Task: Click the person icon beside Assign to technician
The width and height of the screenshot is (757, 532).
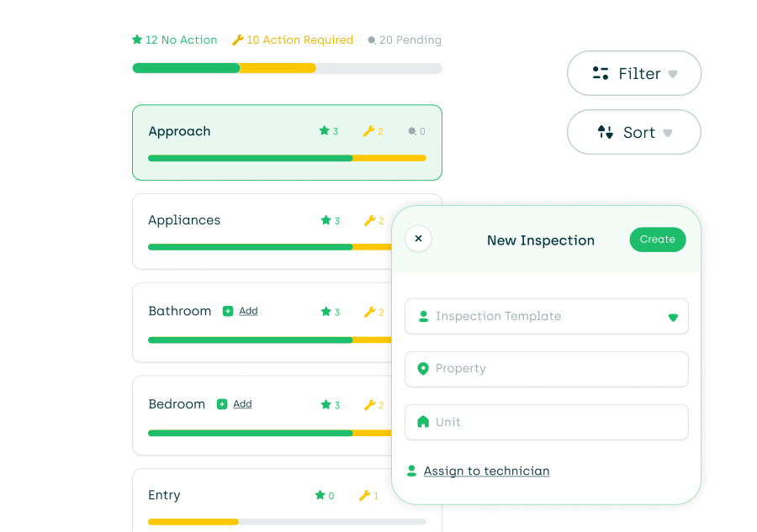Action: point(411,471)
